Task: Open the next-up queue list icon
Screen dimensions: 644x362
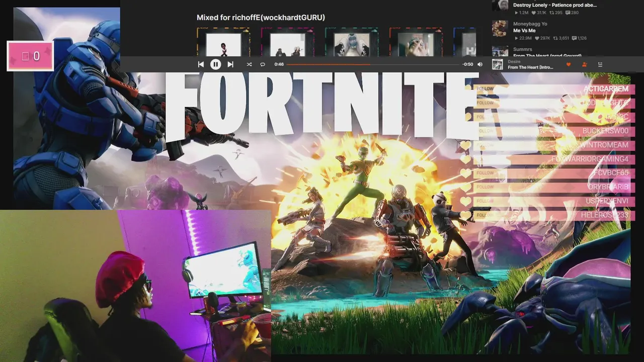Action: (600, 64)
